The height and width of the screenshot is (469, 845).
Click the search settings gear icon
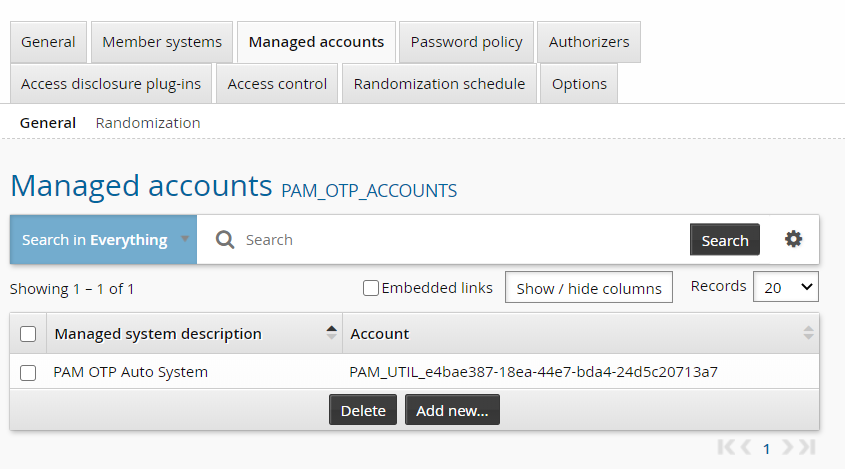793,239
